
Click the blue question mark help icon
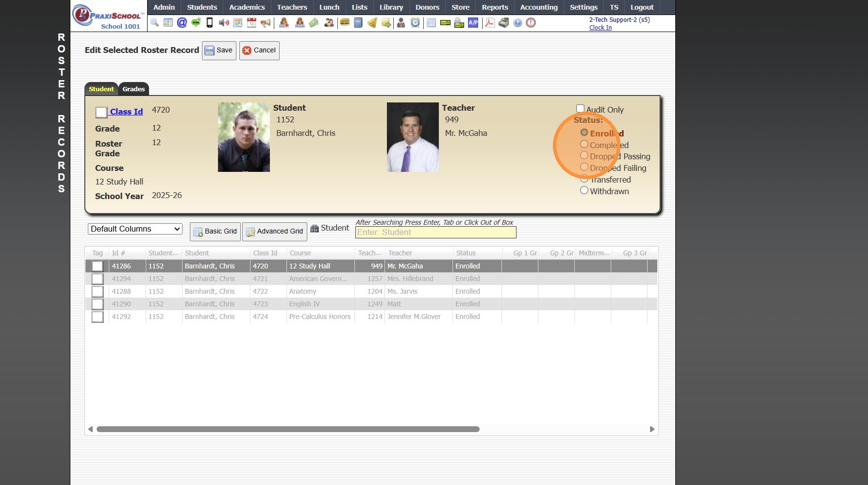(x=518, y=23)
